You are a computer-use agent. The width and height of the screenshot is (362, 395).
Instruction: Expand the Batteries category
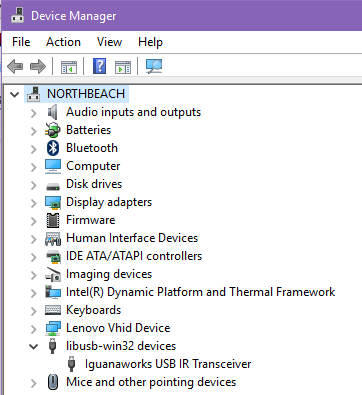pyautogui.click(x=33, y=131)
